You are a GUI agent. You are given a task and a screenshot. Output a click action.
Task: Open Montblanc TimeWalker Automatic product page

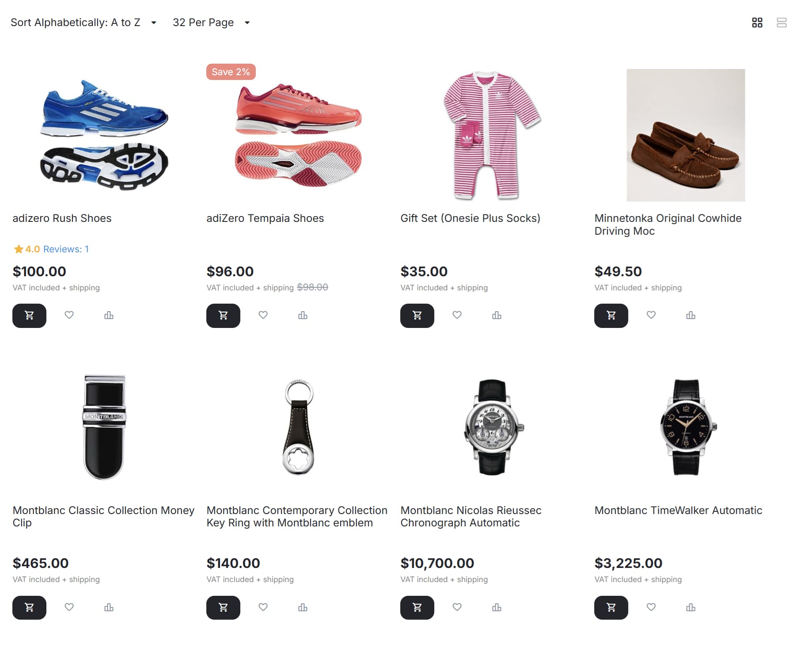(x=678, y=510)
